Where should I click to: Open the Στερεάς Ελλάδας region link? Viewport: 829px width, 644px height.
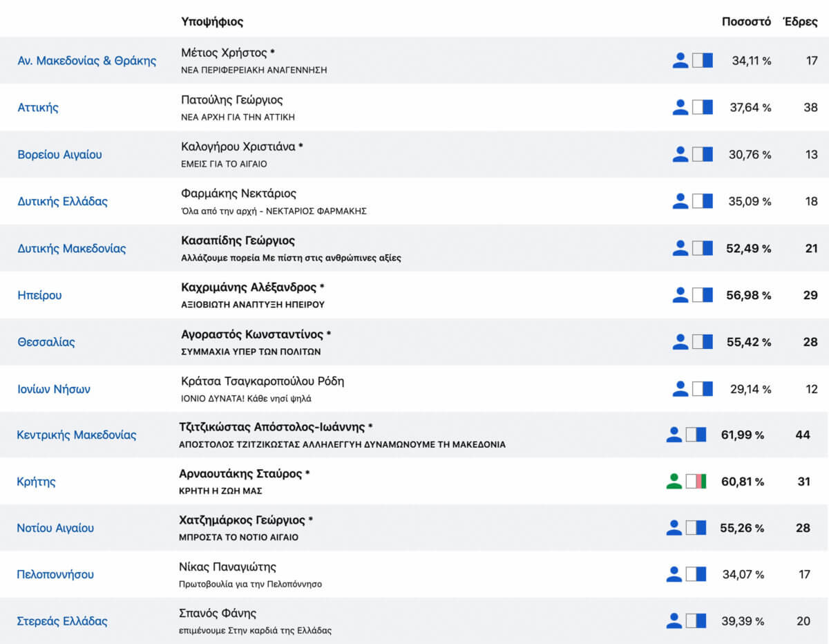62,621
